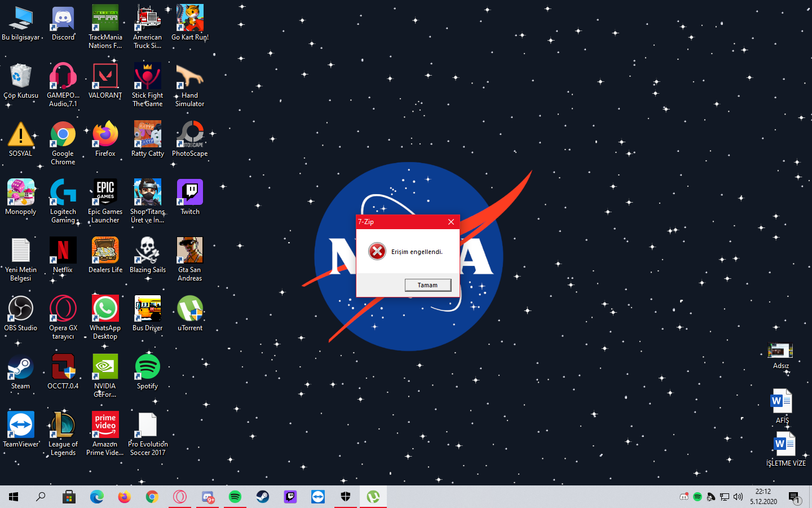Select Logitech Gaming shortcut

click(x=63, y=202)
